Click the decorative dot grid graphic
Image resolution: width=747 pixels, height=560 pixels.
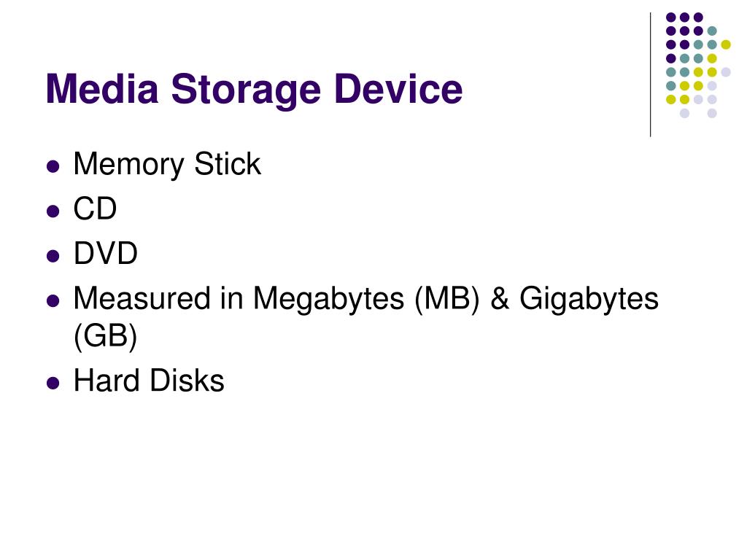coord(698,65)
